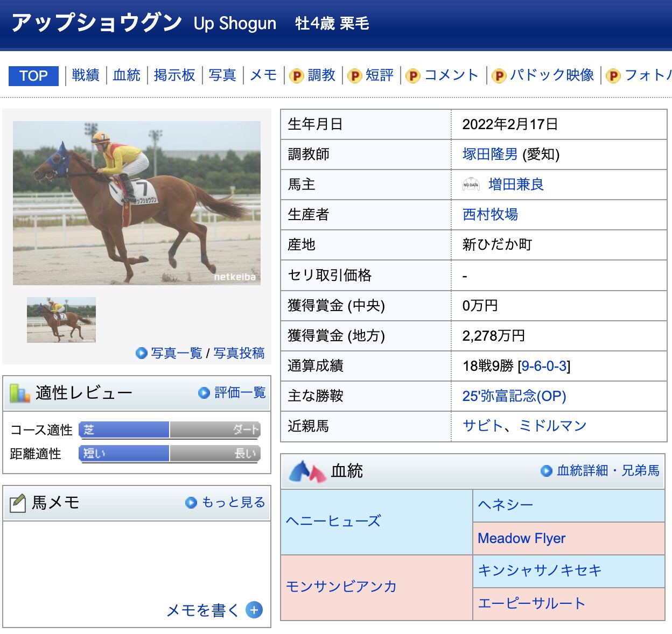Open the もっと見る link
The width and height of the screenshot is (672, 634).
[234, 502]
